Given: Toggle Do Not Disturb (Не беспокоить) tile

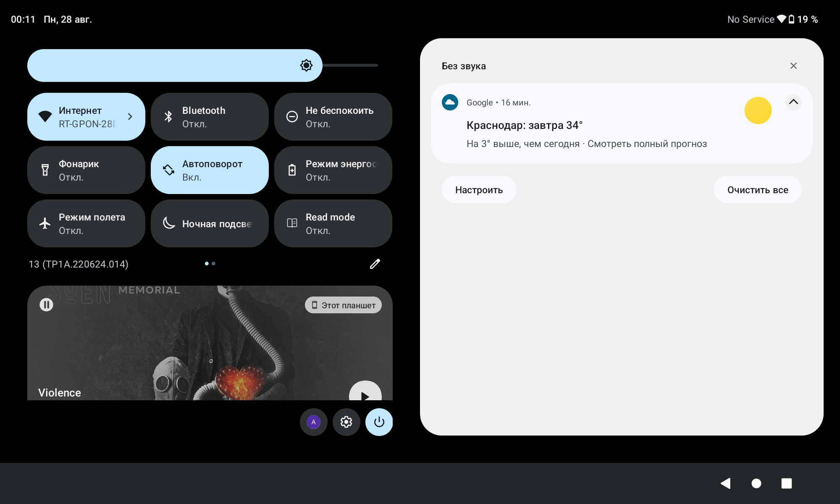Looking at the screenshot, I should (333, 117).
